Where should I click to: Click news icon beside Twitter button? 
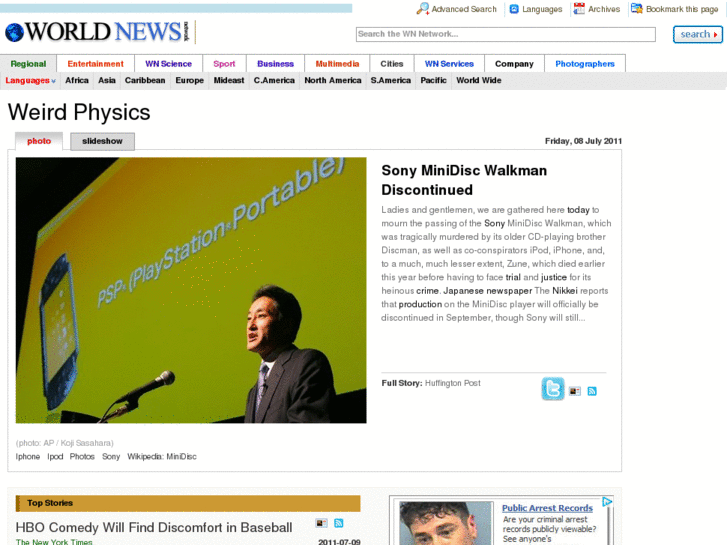click(575, 391)
